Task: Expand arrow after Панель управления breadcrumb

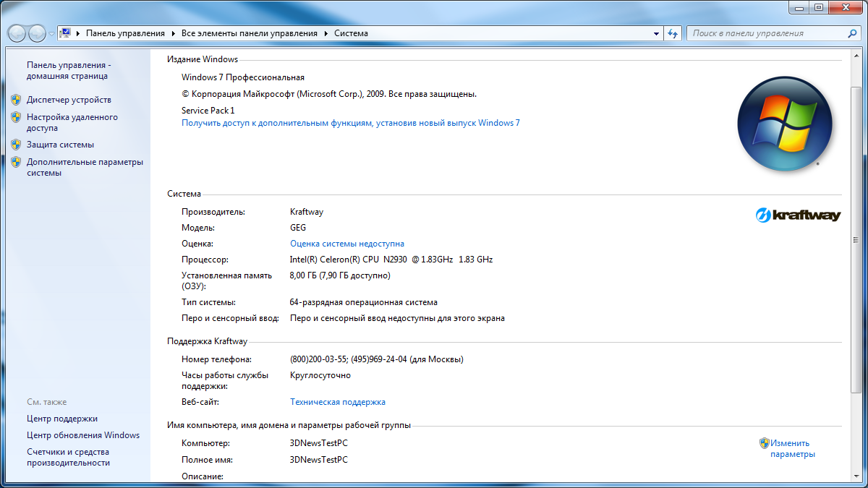Action: point(174,33)
